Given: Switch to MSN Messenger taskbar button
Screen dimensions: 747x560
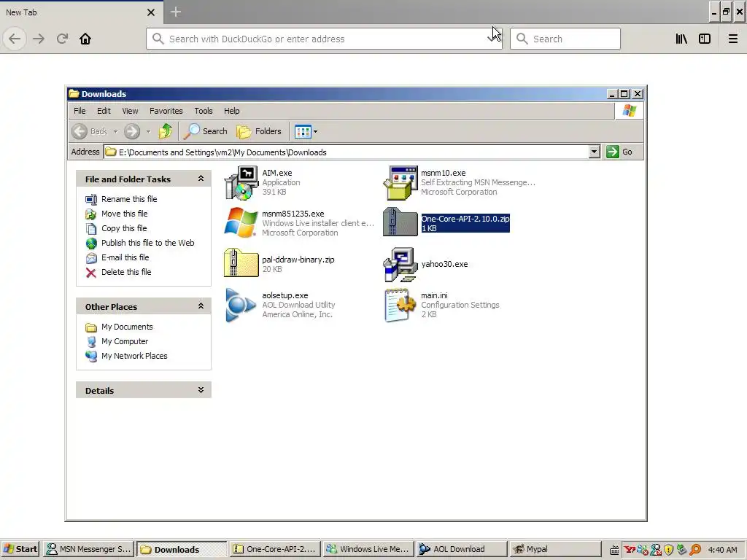Looking at the screenshot, I should [x=88, y=549].
